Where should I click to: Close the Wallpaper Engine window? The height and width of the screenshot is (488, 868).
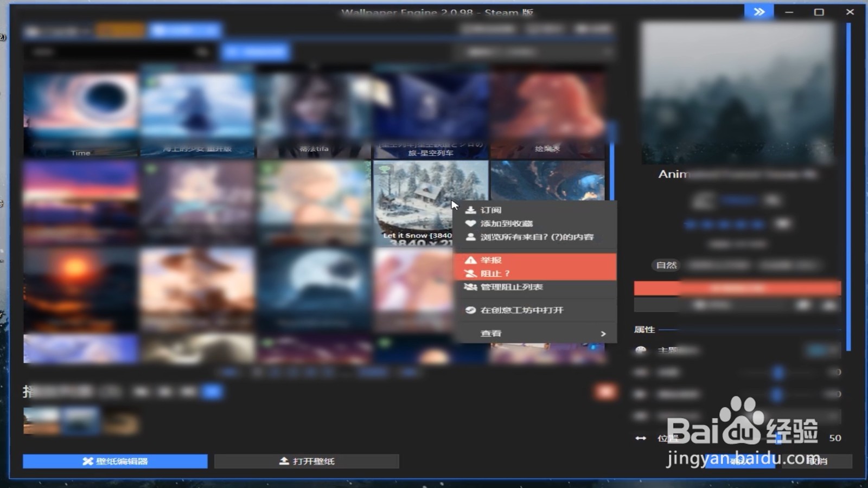click(x=850, y=11)
